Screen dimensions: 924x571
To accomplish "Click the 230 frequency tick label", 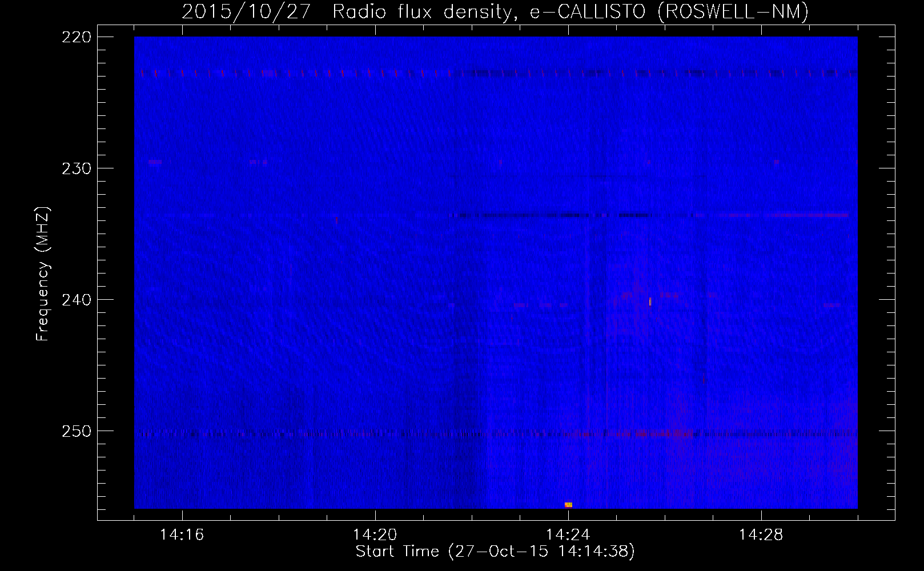I will tap(76, 168).
